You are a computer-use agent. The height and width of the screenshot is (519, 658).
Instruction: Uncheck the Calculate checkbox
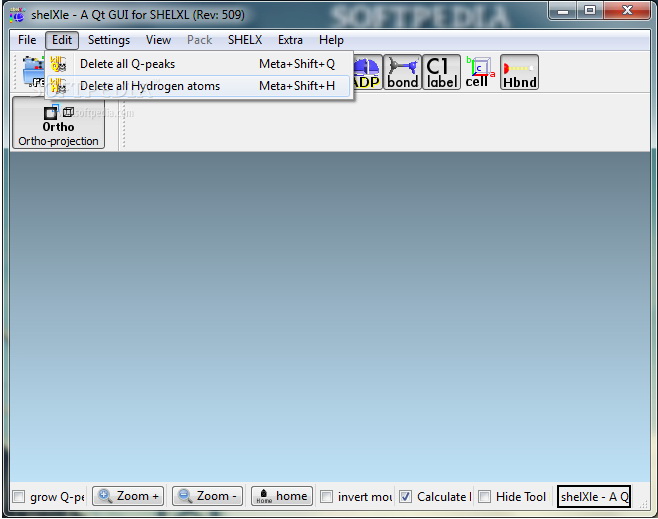pyautogui.click(x=405, y=497)
